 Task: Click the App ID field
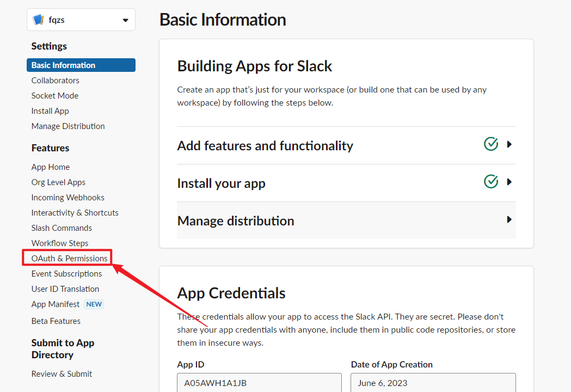tap(259, 383)
